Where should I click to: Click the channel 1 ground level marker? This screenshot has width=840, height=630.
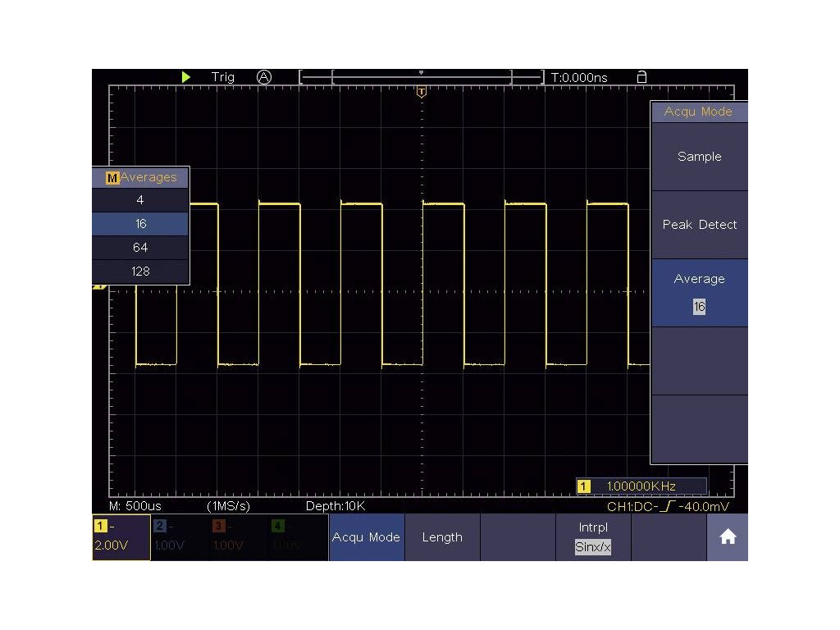click(x=99, y=287)
